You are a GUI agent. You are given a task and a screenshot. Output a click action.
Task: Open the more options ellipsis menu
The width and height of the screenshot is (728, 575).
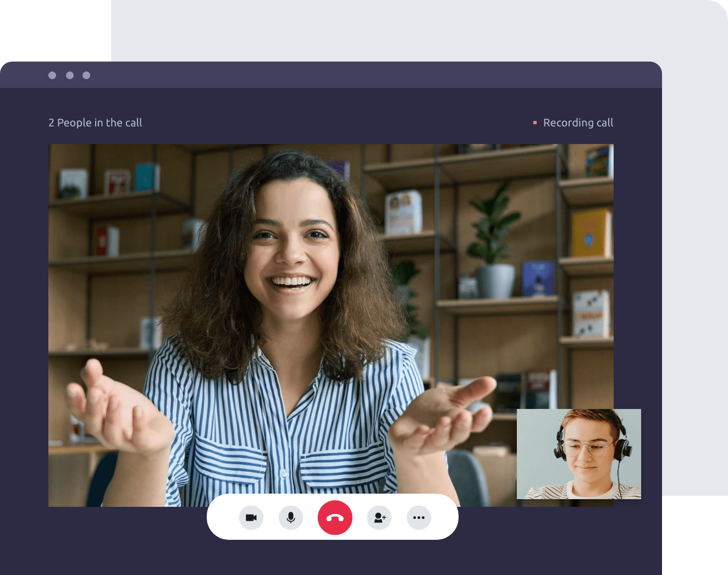419,518
